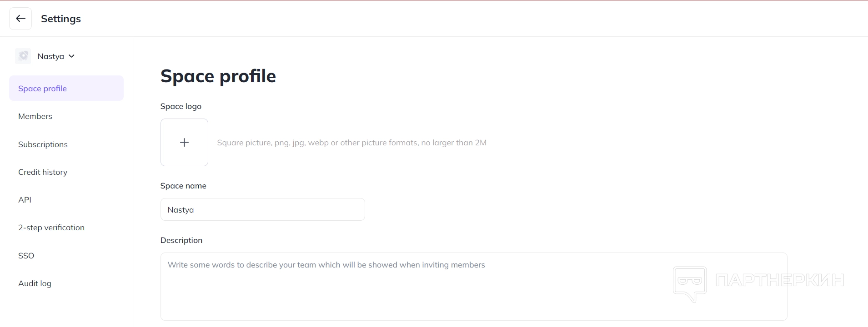Screen dimensions: 868x327
Task: Select the API settings item
Action: click(x=25, y=200)
